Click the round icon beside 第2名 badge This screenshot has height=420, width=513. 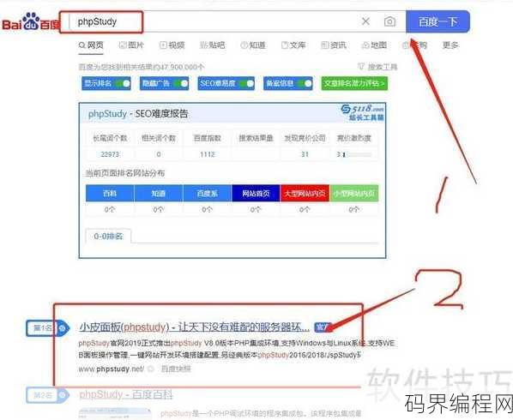coord(63,395)
